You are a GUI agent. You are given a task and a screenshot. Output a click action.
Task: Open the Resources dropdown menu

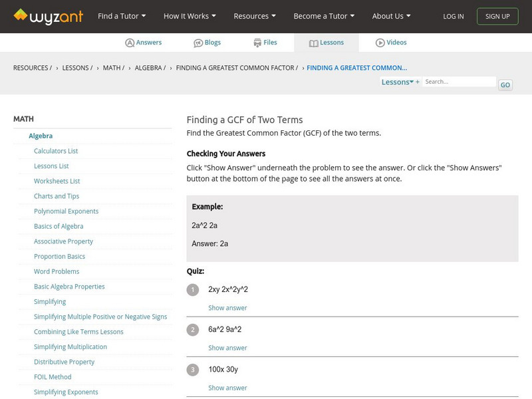[255, 16]
